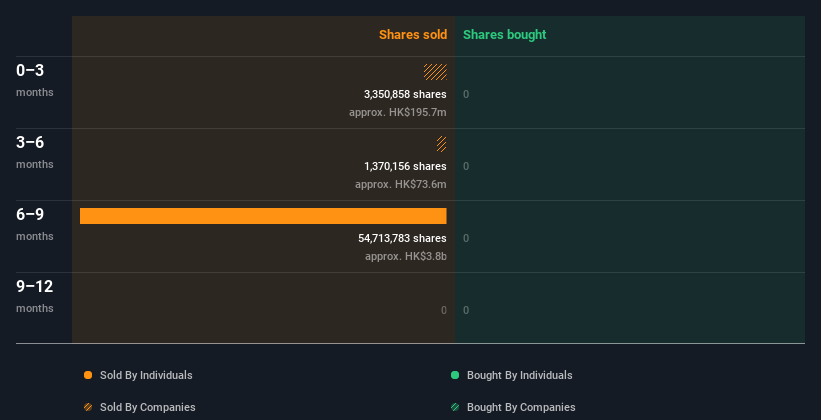Click the 1,370,156 shares value
Viewport: 821px width, 420px height.
click(x=405, y=167)
